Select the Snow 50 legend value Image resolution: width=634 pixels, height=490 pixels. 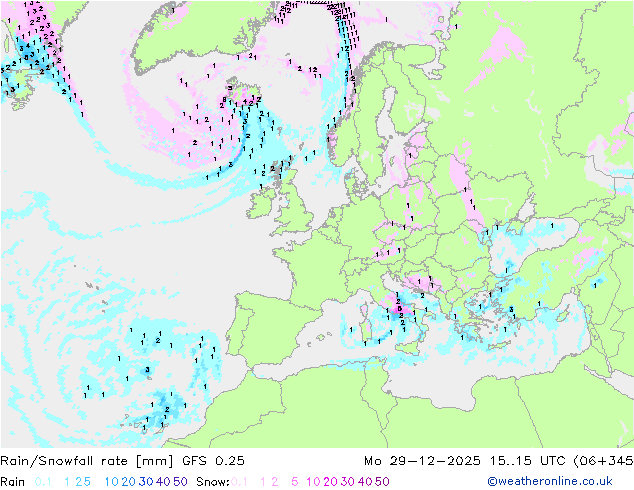tap(383, 482)
